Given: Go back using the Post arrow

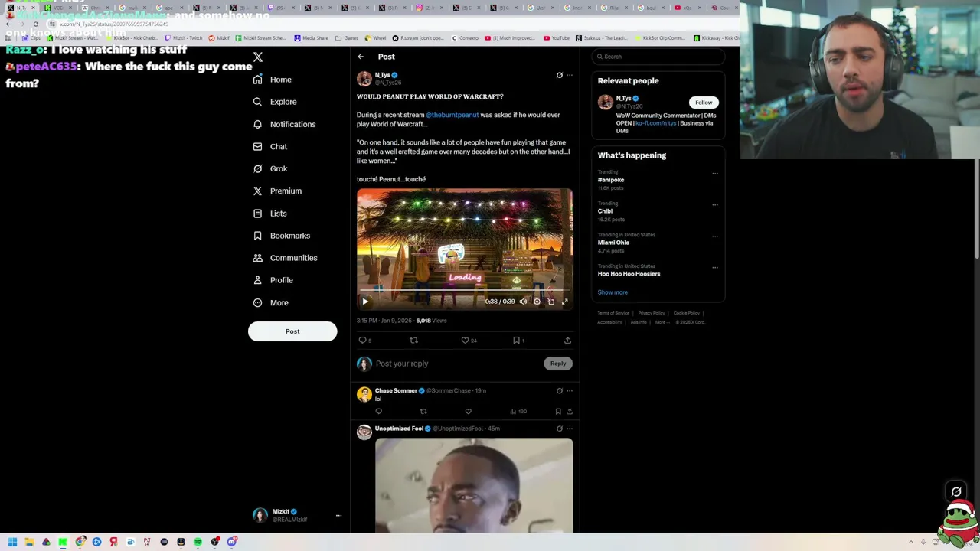Looking at the screenshot, I should click(361, 57).
